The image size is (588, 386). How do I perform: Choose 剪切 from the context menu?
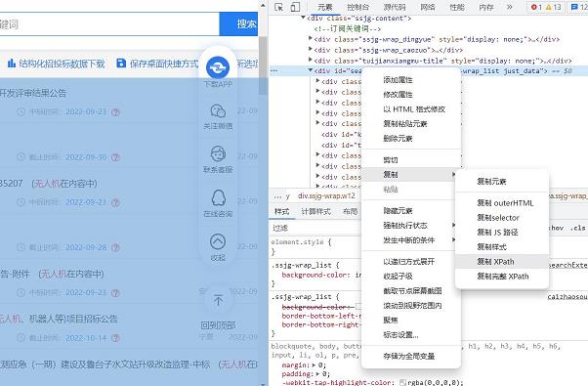pyautogui.click(x=391, y=160)
